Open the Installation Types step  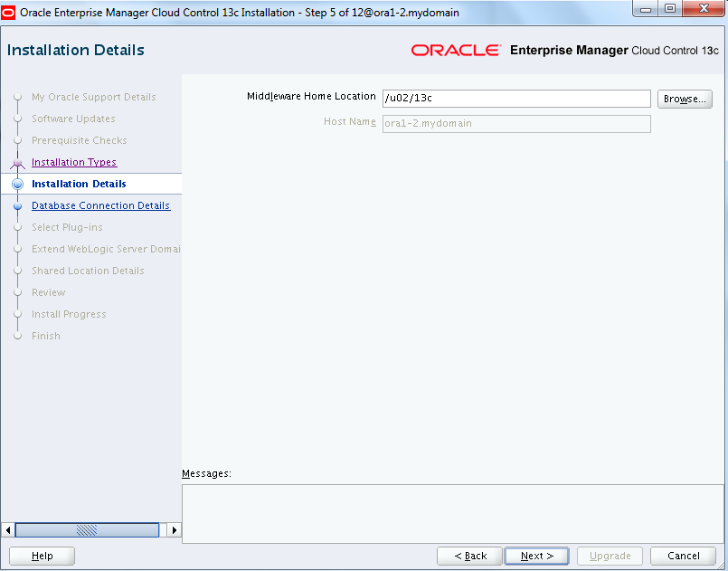pyautogui.click(x=74, y=163)
